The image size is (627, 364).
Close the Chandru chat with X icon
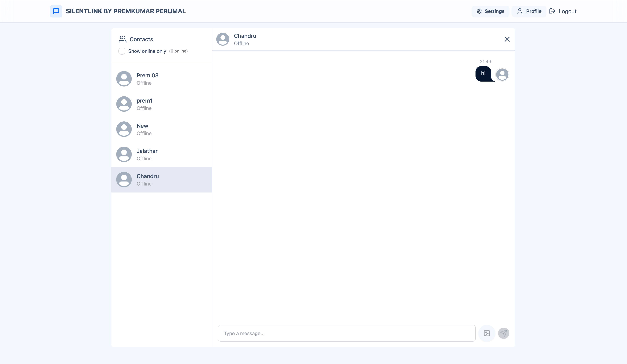[507, 39]
